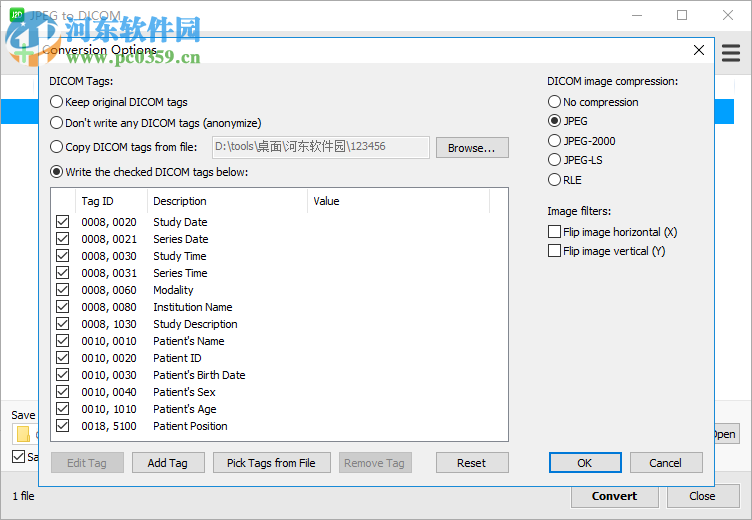This screenshot has height=520, width=752.
Task: Select the Institution Name row text
Action: point(193,307)
